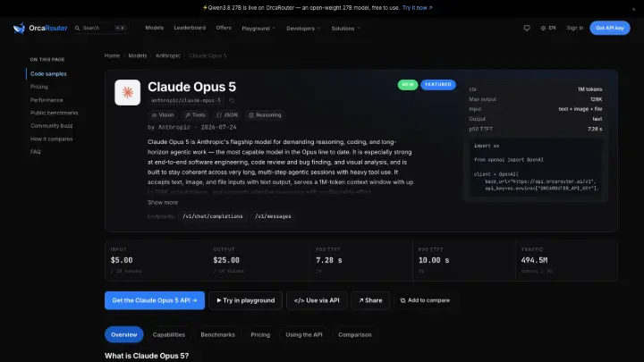Switch to the Benchmarks tab
644x362 pixels.
(x=217, y=334)
